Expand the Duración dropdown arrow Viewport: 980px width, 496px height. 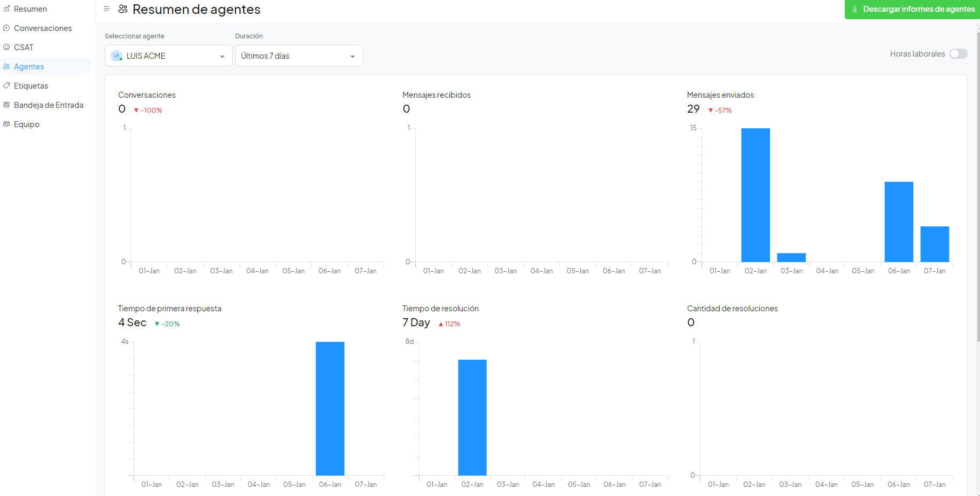[x=352, y=57]
